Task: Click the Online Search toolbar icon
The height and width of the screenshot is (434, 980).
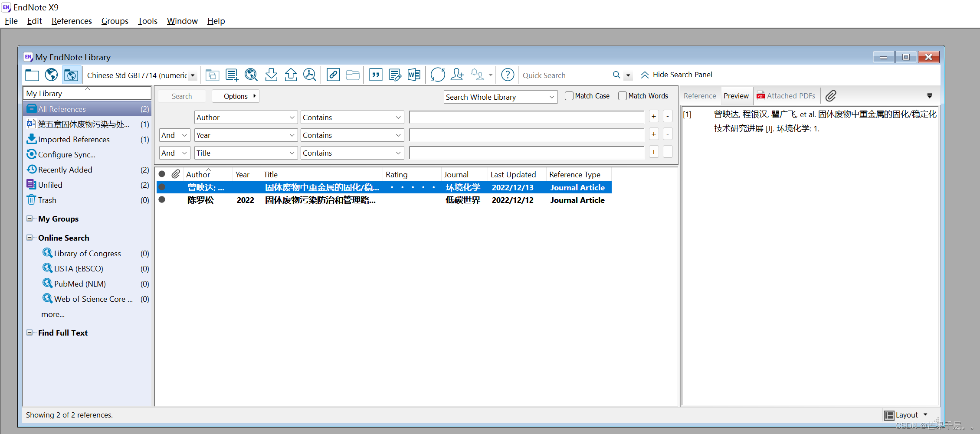Action: click(251, 75)
